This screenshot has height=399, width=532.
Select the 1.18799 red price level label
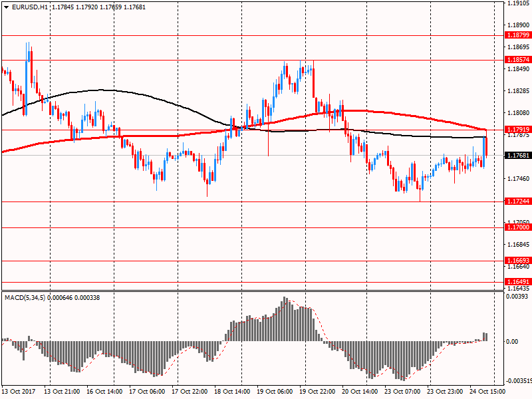click(518, 35)
